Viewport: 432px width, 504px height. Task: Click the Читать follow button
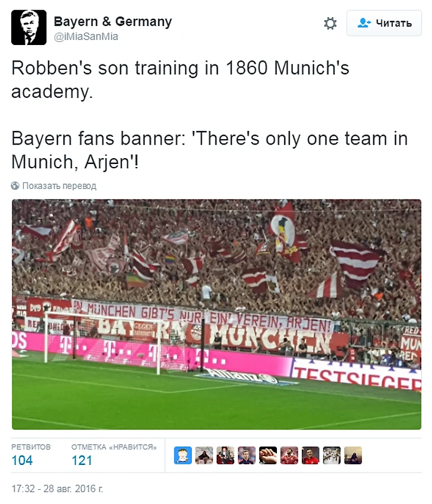click(384, 23)
